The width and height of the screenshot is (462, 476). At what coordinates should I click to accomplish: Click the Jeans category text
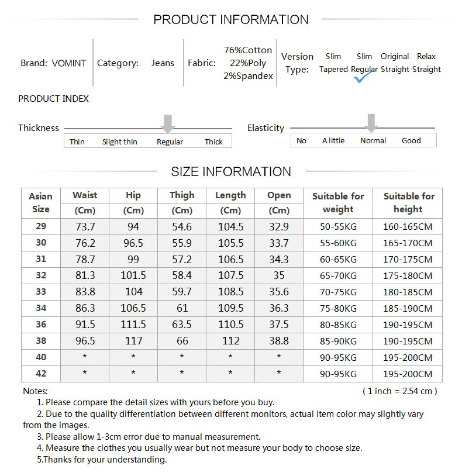(x=163, y=63)
